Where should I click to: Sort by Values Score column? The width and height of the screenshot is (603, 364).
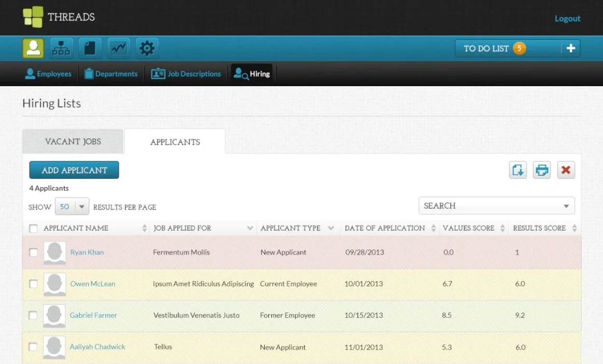502,228
